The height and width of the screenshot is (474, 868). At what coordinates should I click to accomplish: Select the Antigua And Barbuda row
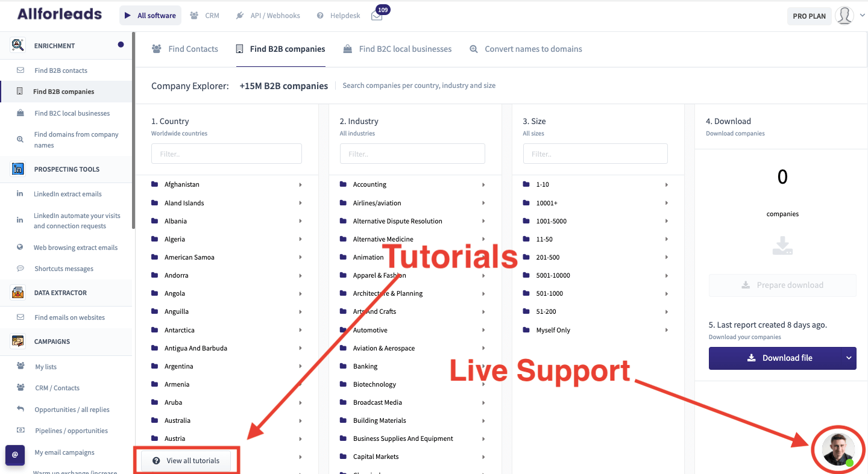coord(227,348)
